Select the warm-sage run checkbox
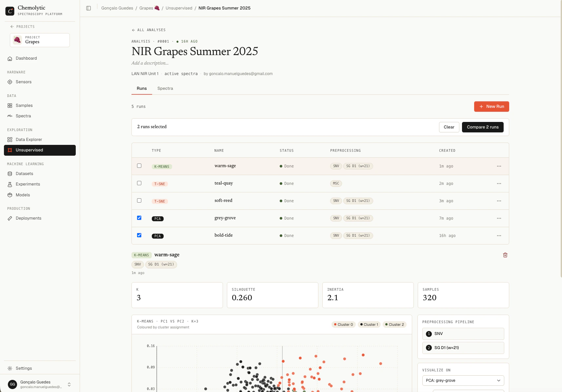The image size is (562, 392). pos(139,166)
